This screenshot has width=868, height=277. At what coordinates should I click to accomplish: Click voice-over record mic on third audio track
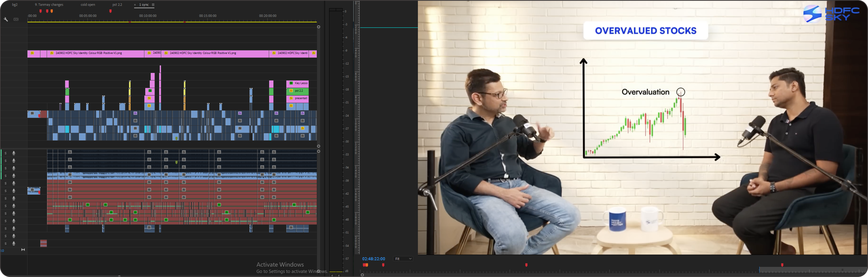pos(14,168)
